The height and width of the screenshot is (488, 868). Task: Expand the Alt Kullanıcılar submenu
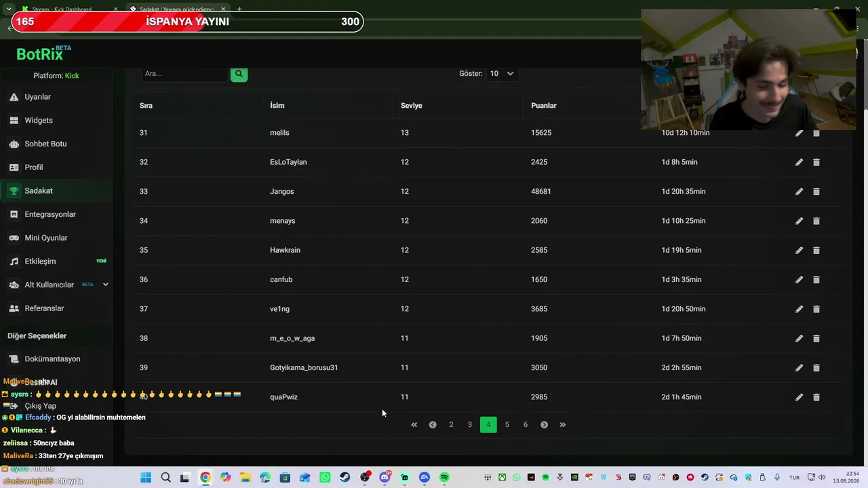(x=105, y=285)
